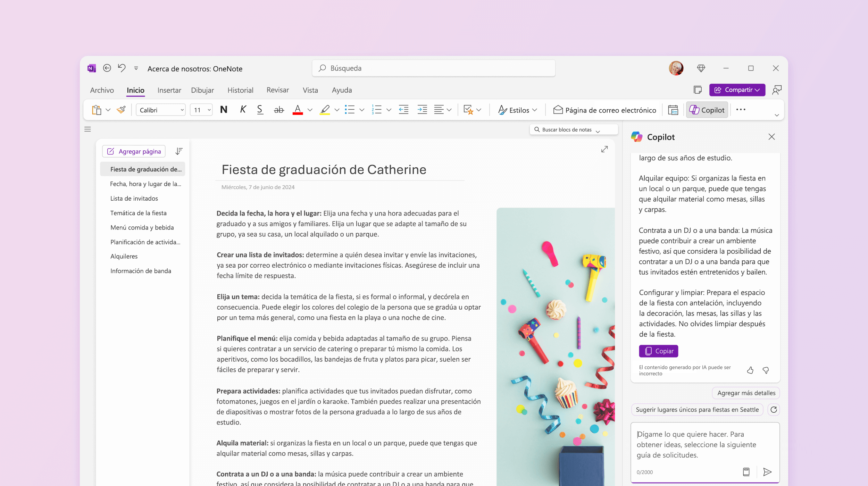Apply the yellow highlight color
Screen dimensions: 868x486
[x=325, y=110]
